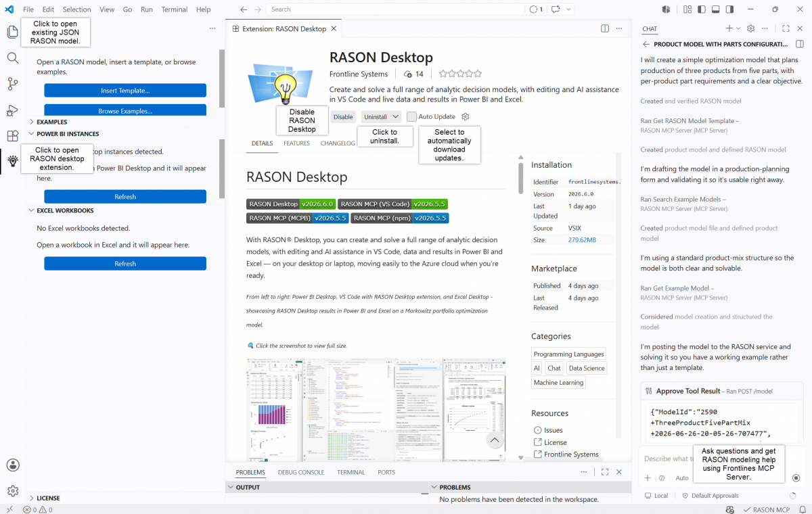Toggle the secondary side bar
The height and width of the screenshot is (514, 812).
coord(730,9)
